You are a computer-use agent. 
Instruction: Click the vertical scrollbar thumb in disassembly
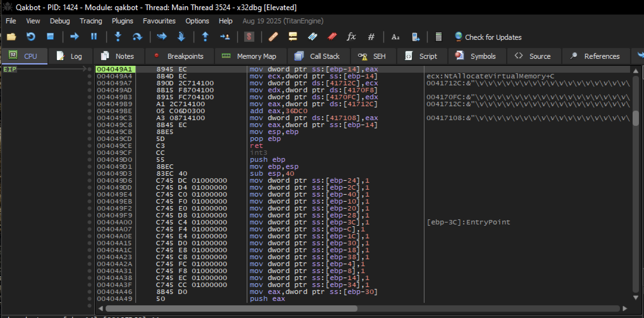click(635, 118)
